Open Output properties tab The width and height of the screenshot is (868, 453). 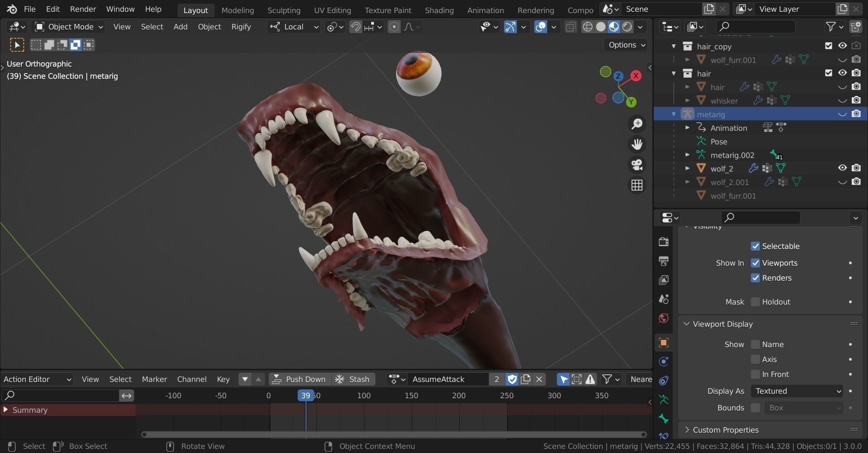(664, 261)
